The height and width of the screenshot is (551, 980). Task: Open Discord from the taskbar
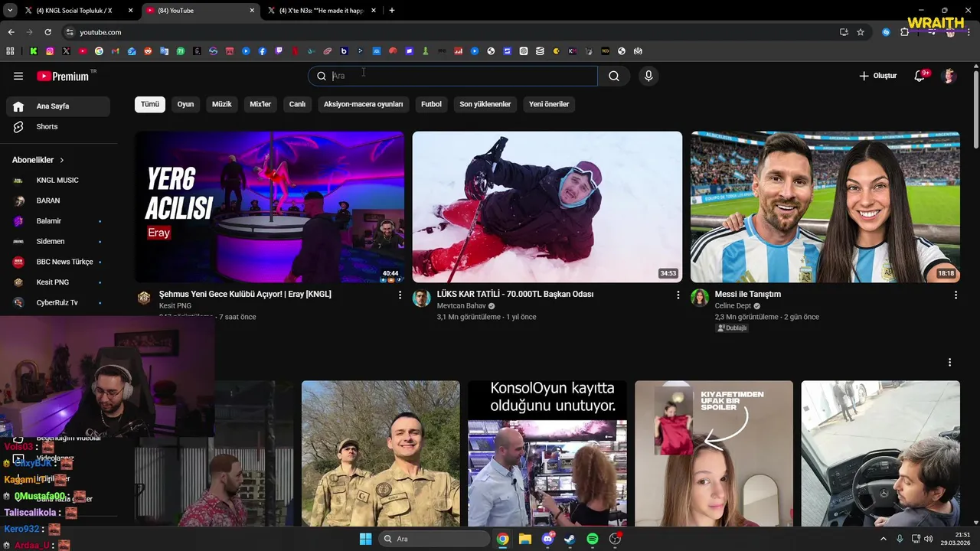547,539
